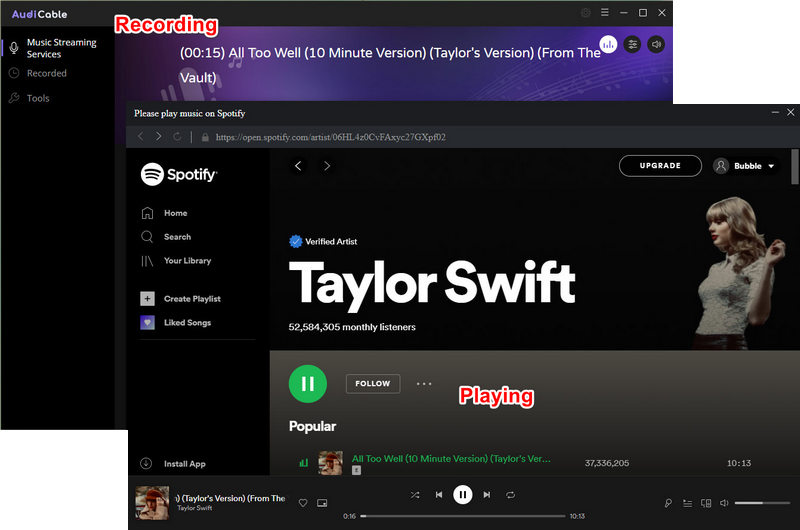Click the AudiCable logo
The width and height of the screenshot is (800, 530).
click(39, 14)
